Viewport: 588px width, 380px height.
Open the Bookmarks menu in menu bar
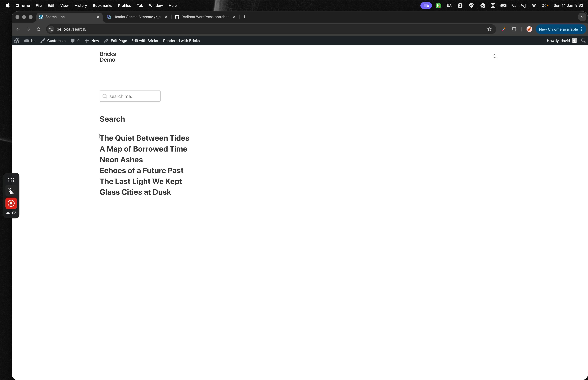click(x=102, y=5)
